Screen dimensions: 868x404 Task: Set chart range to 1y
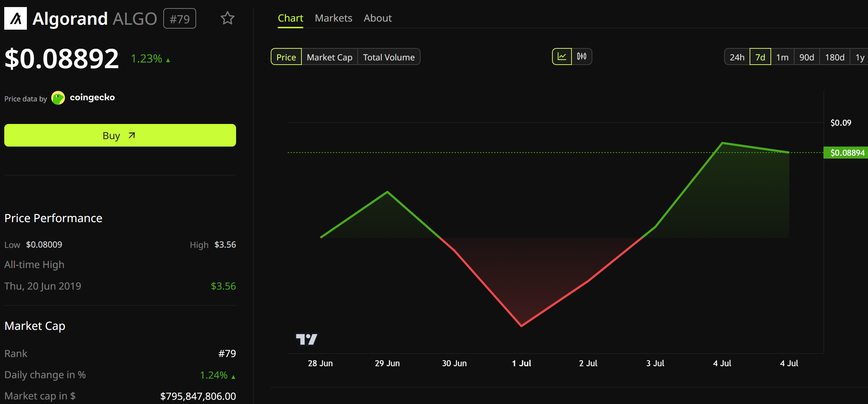point(860,57)
